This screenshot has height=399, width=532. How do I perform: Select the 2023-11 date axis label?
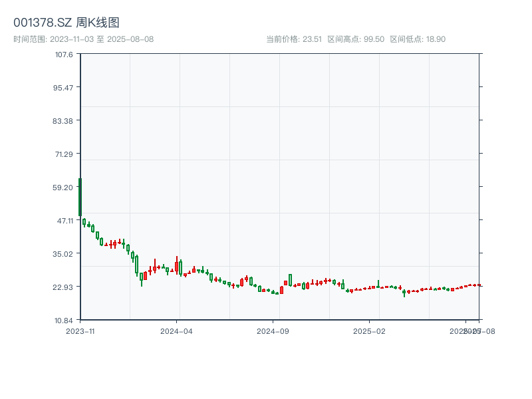pyautogui.click(x=80, y=331)
